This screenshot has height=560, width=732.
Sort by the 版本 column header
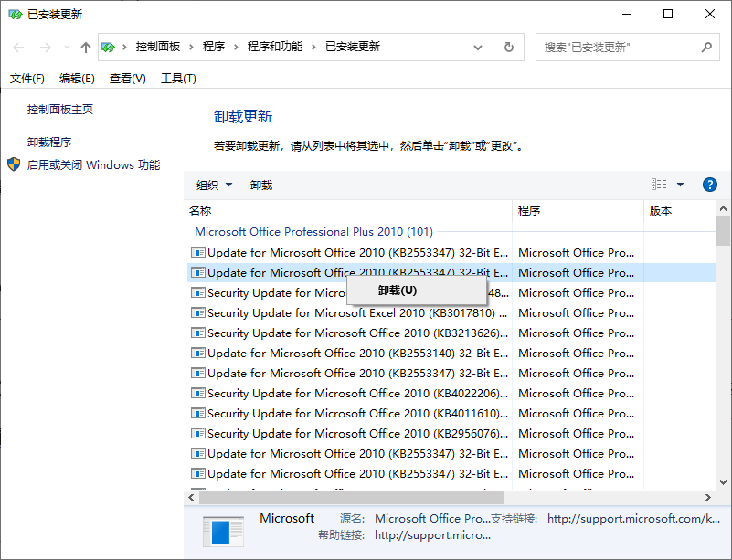point(680,211)
